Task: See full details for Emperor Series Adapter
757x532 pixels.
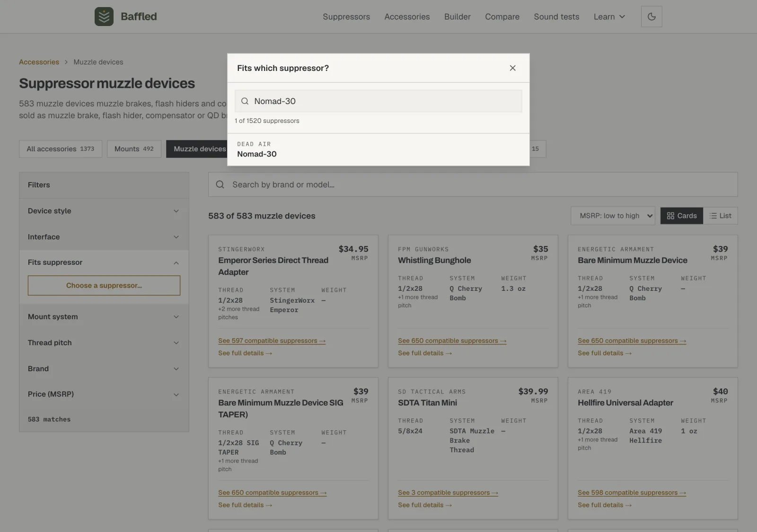Action: 245,353
